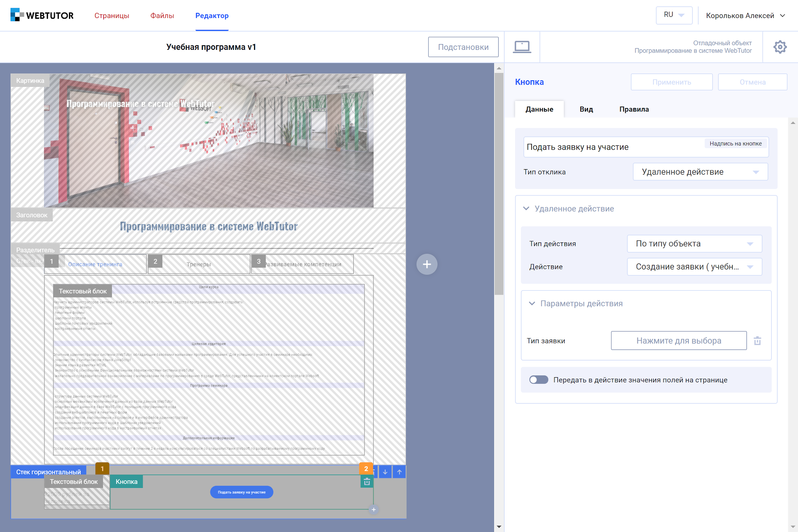Move selected block up with the arrow icon
The image size is (798, 532).
[399, 472]
